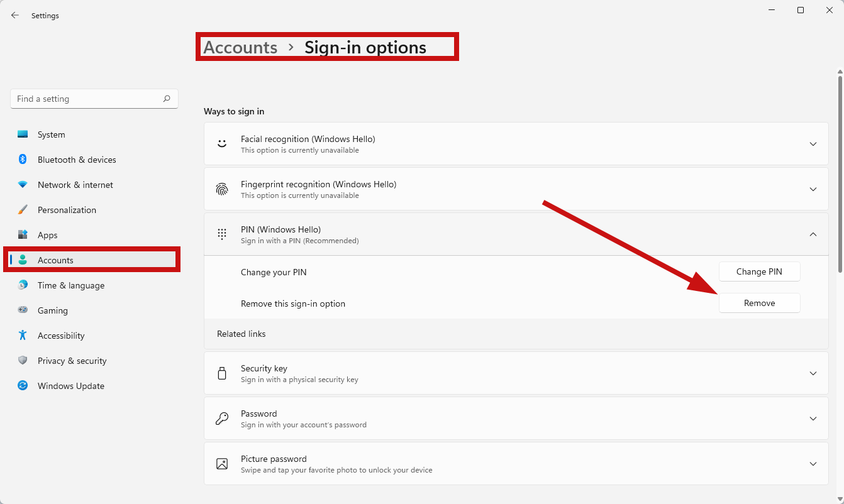Click the Change PIN button
Image resolution: width=844 pixels, height=504 pixels.
(x=760, y=271)
